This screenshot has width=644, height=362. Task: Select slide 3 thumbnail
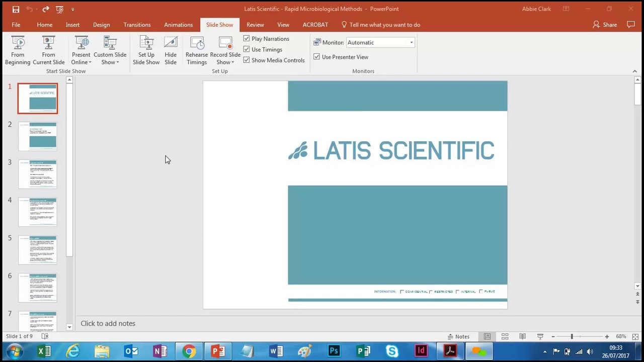coord(38,174)
